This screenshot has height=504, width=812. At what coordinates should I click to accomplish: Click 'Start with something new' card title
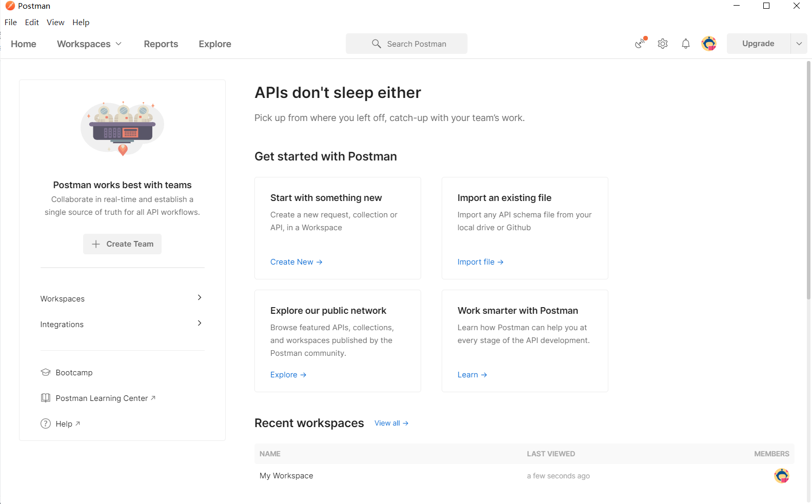326,198
